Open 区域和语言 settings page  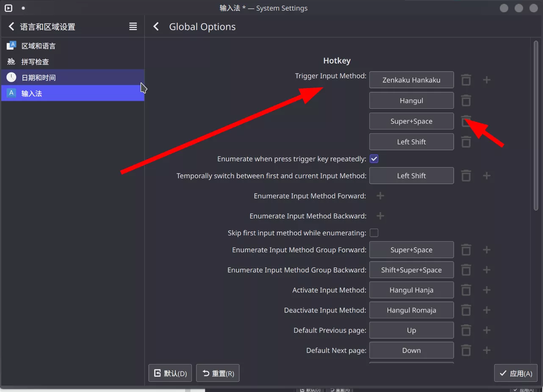[x=39, y=46]
